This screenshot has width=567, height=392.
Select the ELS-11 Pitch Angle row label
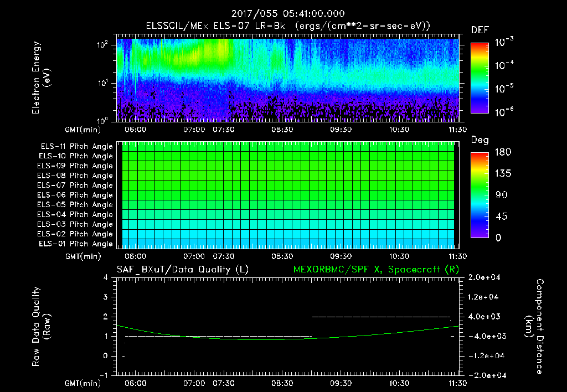coord(76,147)
